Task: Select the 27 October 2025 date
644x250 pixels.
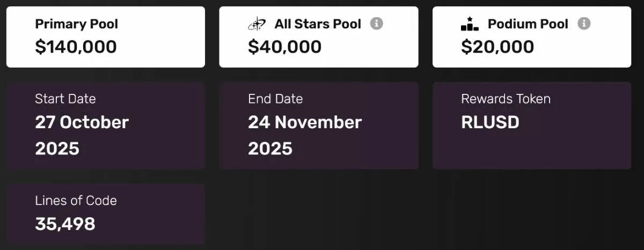Action: [x=82, y=135]
